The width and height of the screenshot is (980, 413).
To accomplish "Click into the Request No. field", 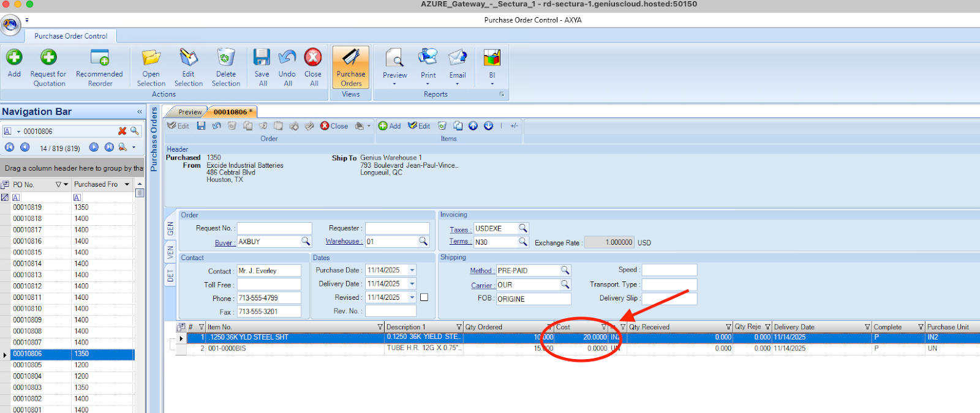I will pos(274,228).
